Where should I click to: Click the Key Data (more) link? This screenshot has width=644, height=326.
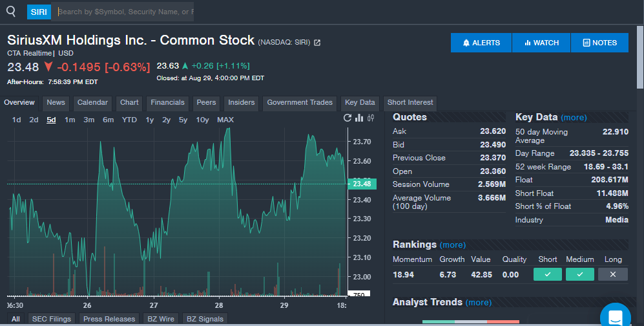click(x=574, y=118)
